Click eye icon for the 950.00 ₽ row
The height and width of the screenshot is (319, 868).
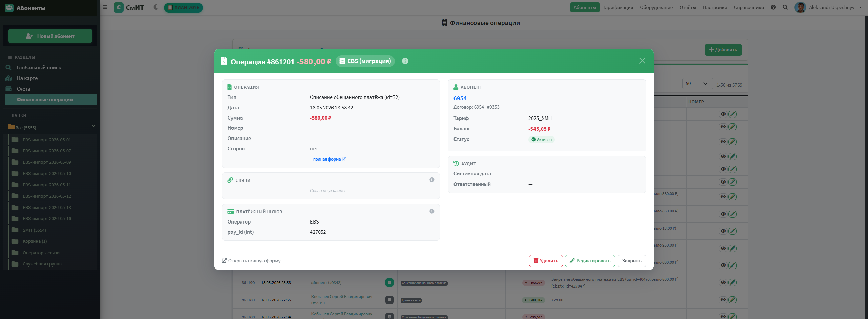(x=723, y=248)
